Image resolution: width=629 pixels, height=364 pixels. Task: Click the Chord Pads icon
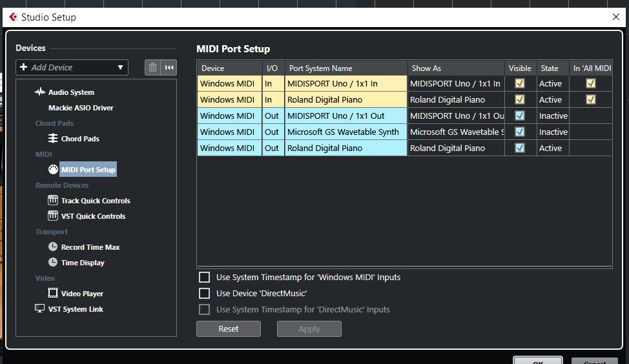[53, 138]
